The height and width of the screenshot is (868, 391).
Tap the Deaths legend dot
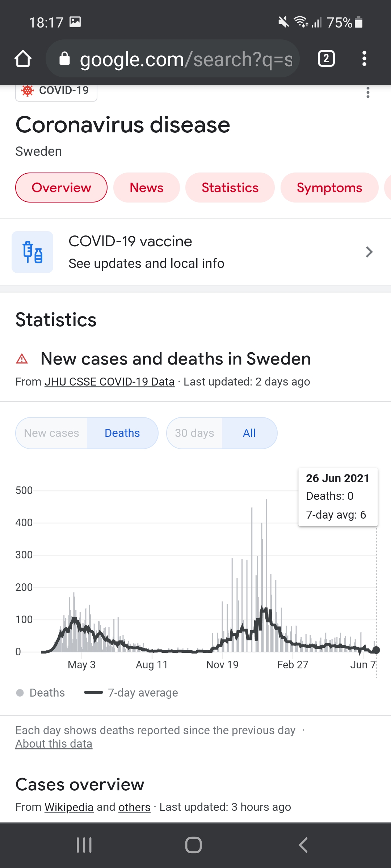[20, 693]
